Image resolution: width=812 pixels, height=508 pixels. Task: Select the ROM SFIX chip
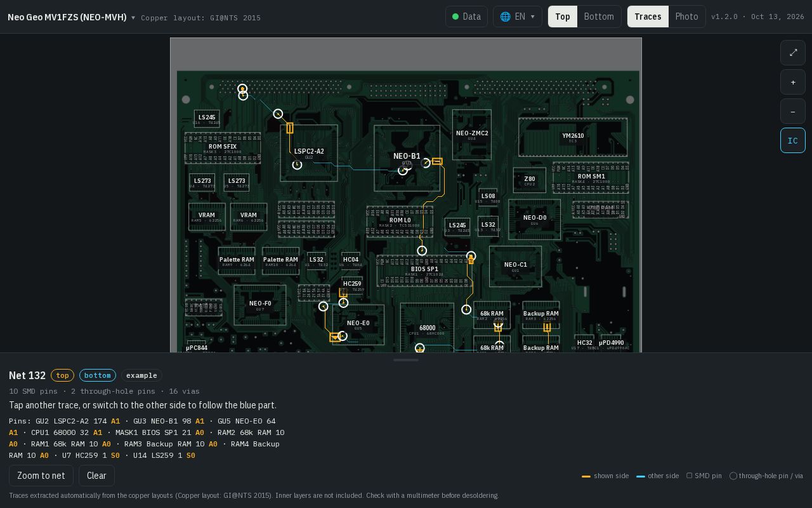[x=223, y=148]
